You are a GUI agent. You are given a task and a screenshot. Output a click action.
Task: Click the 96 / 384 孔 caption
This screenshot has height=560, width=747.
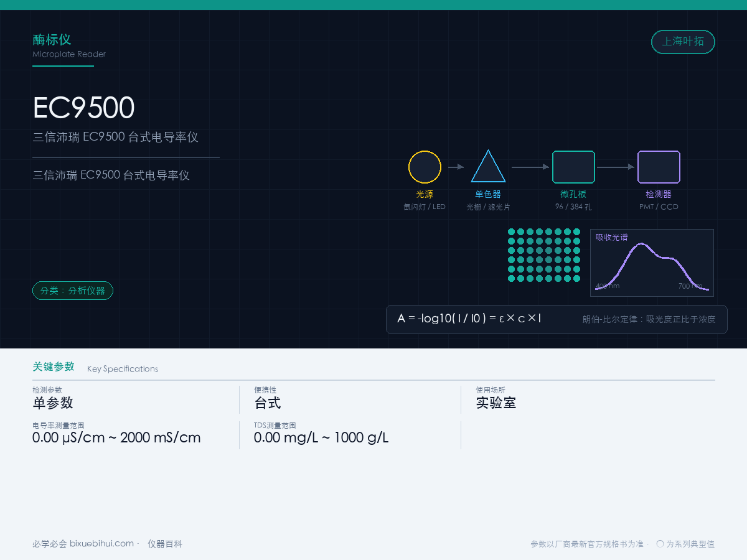pyautogui.click(x=573, y=207)
